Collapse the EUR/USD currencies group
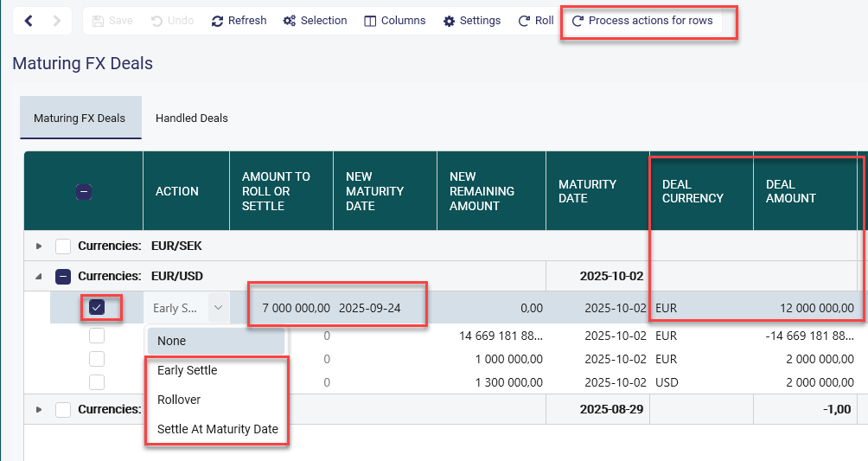This screenshot has height=461, width=868. point(38,277)
